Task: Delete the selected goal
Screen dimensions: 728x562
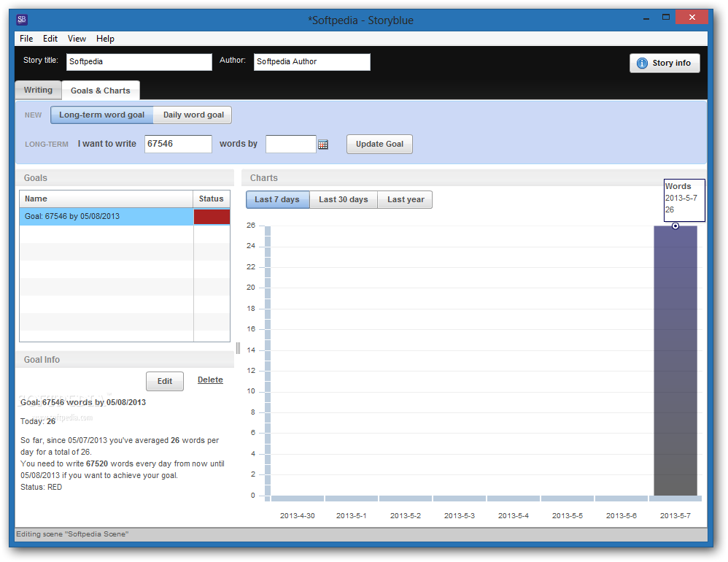Action: pos(210,380)
